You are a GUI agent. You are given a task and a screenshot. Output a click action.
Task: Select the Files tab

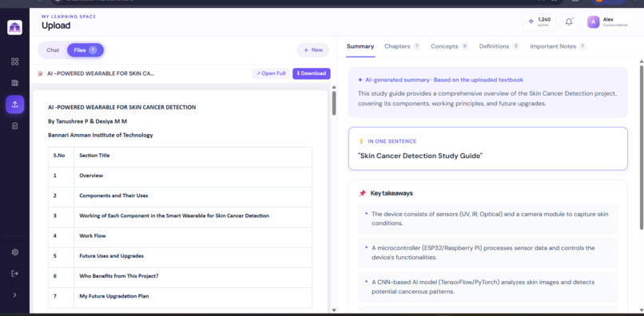coord(85,50)
